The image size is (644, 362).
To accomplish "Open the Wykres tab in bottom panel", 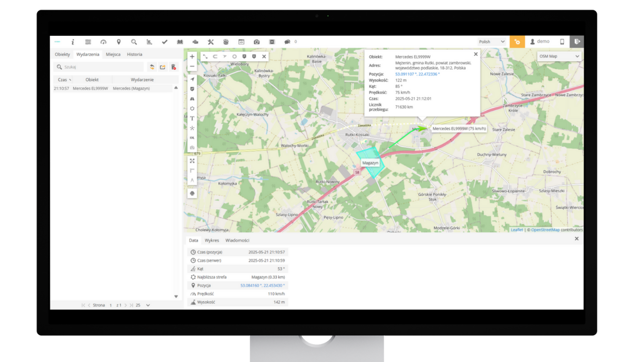I will click(x=212, y=240).
